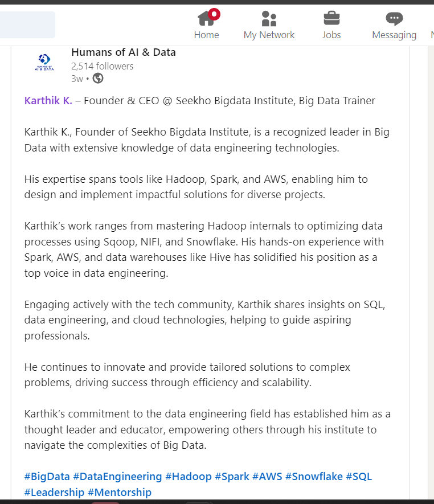Open the #SQL hashtag
Screen dimensions: 434x504
(x=359, y=476)
